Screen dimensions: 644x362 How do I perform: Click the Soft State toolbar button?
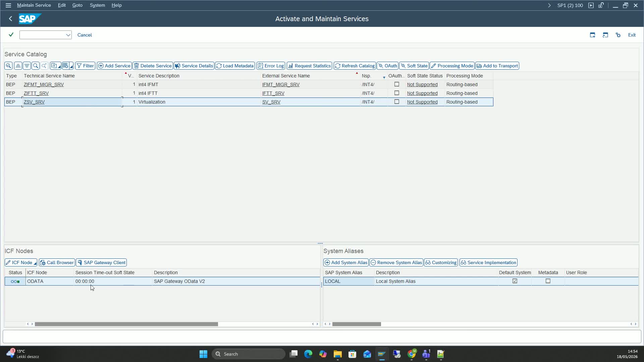pos(414,66)
